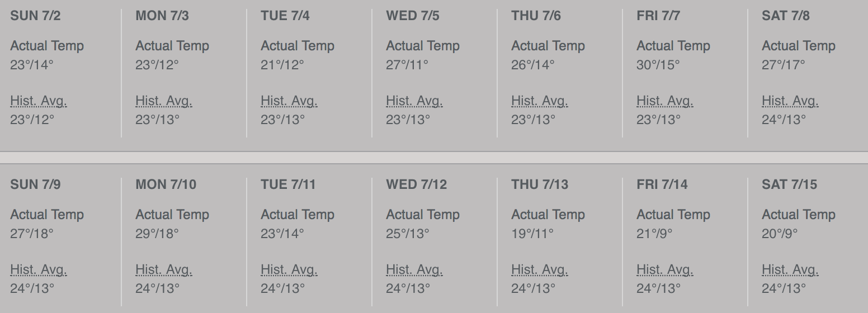The image size is (868, 313).
Task: Click the Hist. Avg. label under SUN 7/2
Action: coord(39,101)
